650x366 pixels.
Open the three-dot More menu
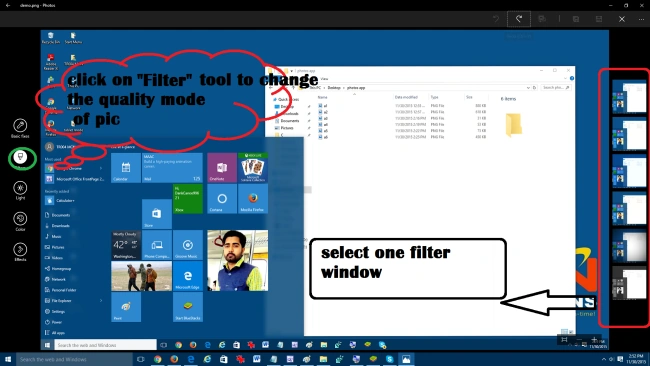(x=641, y=19)
